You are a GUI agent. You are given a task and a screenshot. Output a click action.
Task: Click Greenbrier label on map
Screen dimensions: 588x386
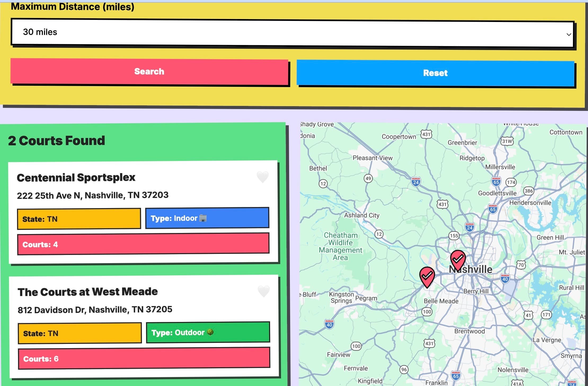tap(462, 143)
